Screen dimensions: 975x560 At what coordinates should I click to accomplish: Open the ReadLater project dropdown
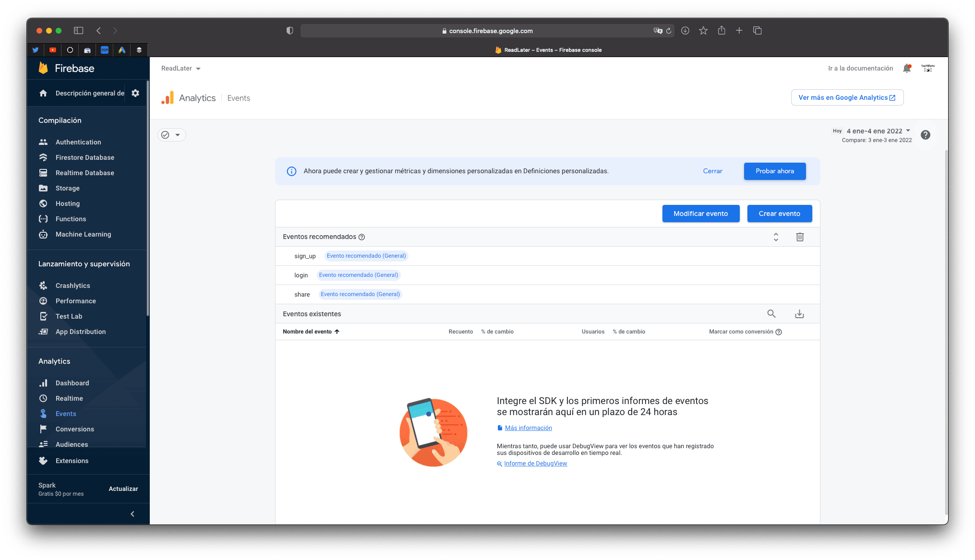coord(181,69)
